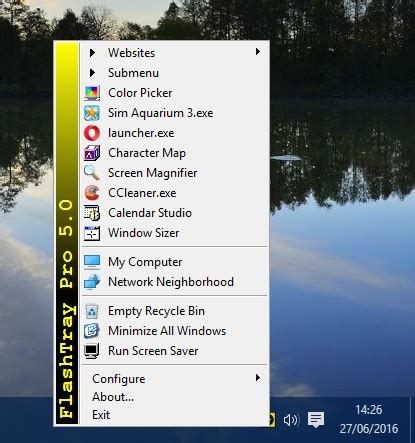Click the Network Neighborhood icon

pyautogui.click(x=92, y=282)
